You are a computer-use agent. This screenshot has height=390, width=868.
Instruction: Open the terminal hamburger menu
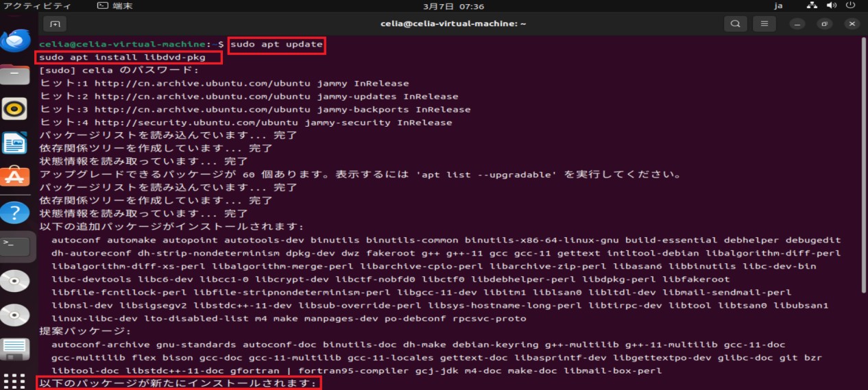[x=763, y=23]
